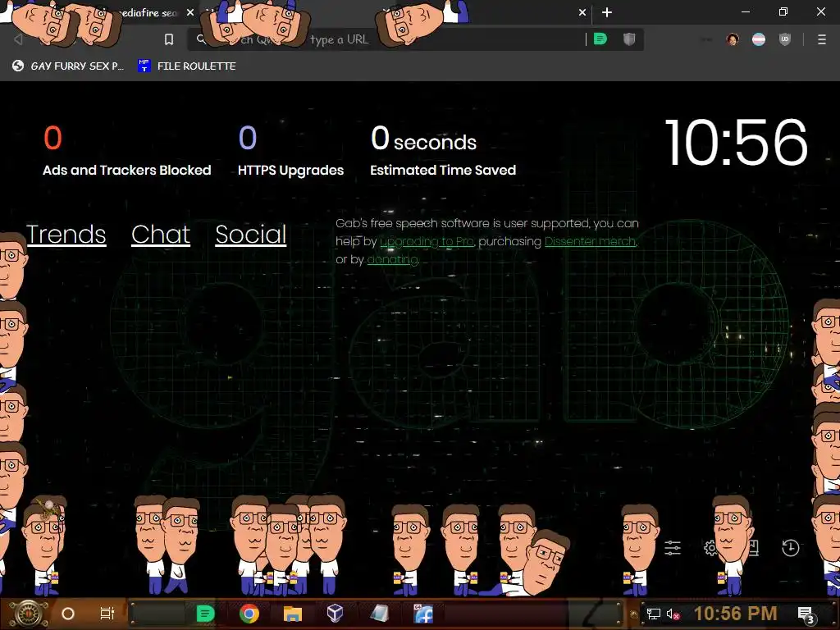Open the notification center with 3 badge

point(806,615)
